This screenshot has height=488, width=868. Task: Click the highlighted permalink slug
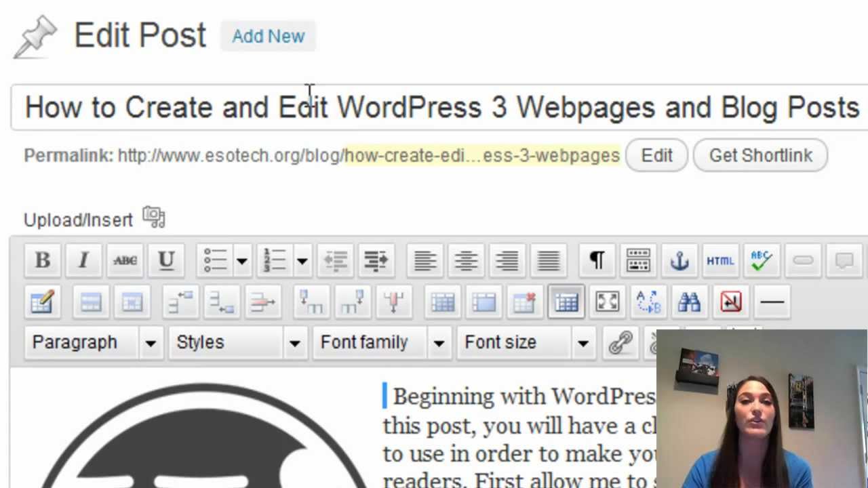coord(482,155)
